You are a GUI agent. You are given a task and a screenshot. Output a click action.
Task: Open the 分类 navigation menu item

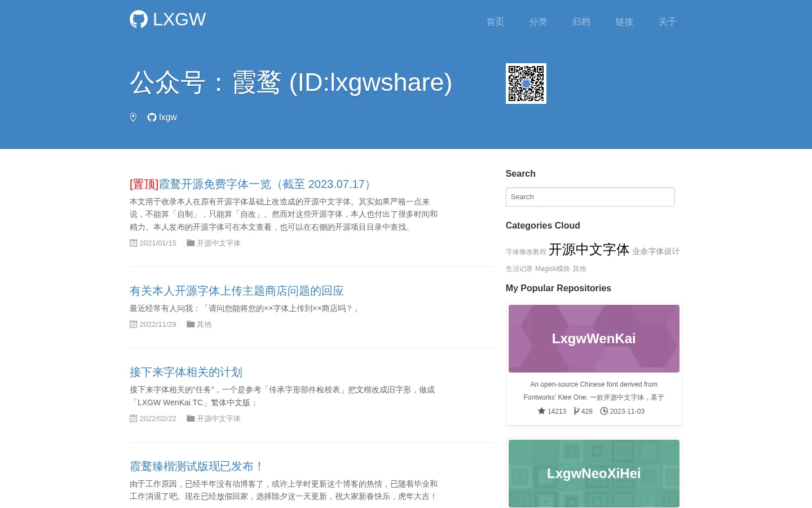pyautogui.click(x=538, y=21)
